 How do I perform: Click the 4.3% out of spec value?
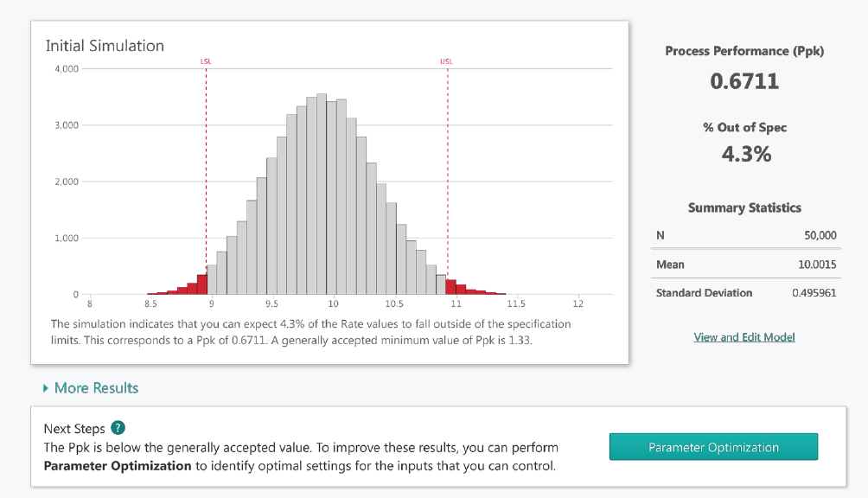[x=744, y=155]
